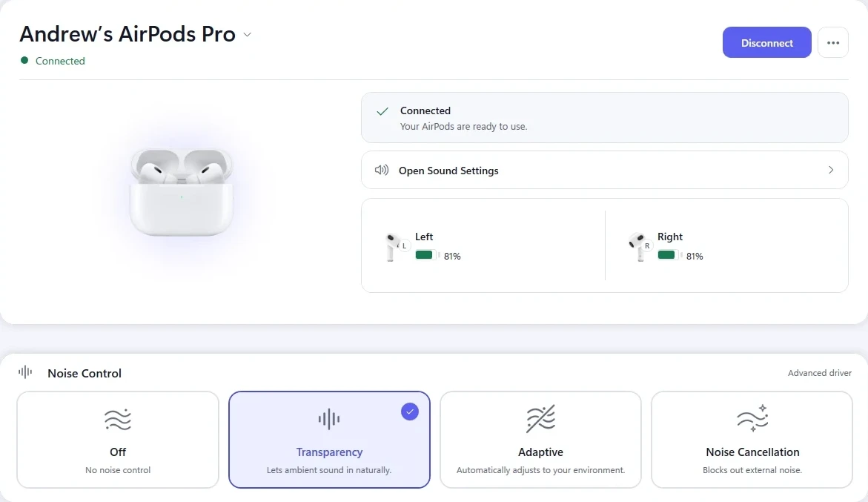This screenshot has width=868, height=502.
Task: Select the Adaptive noise control mode
Action: 540,440
